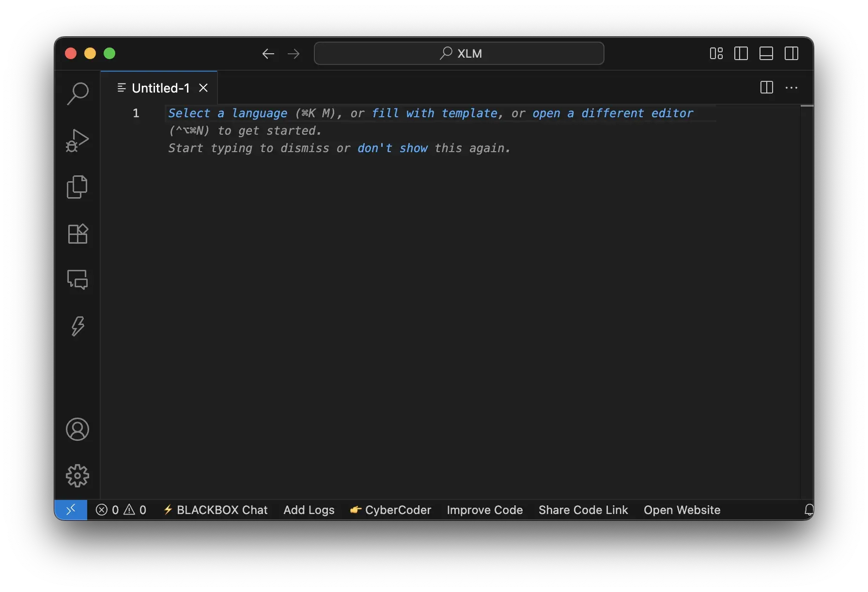The image size is (868, 592).
Task: Toggle the Primary Side Bar layout control
Action: 741,53
